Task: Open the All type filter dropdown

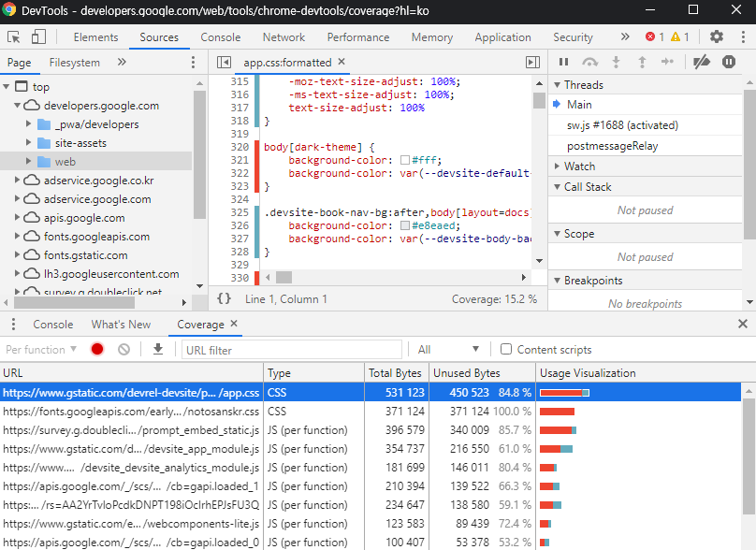Action: [x=448, y=350]
